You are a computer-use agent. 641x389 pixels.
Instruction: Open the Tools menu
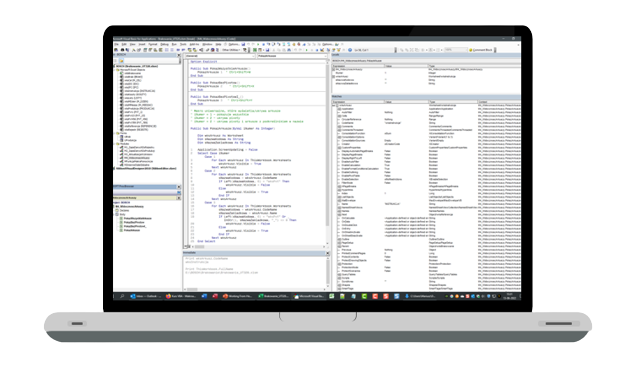pos(183,44)
